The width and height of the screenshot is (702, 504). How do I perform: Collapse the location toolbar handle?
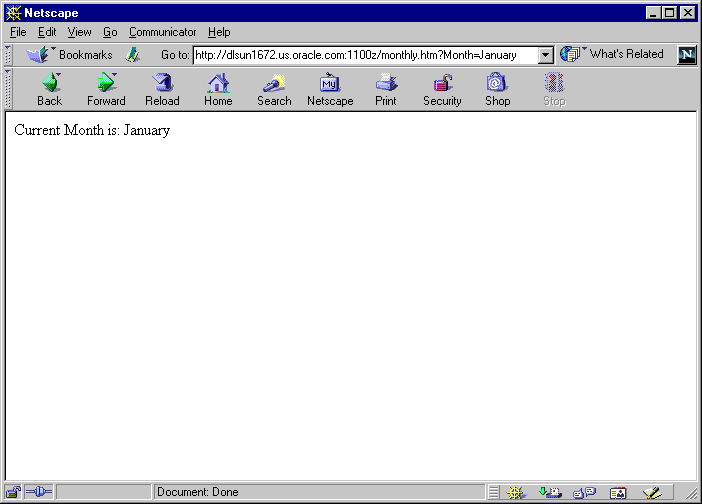tap(8, 55)
